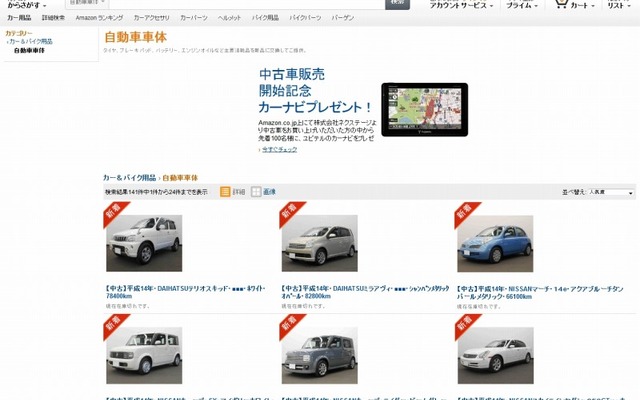Click 新着 ribbon on Terios Kid listing

[113, 211]
